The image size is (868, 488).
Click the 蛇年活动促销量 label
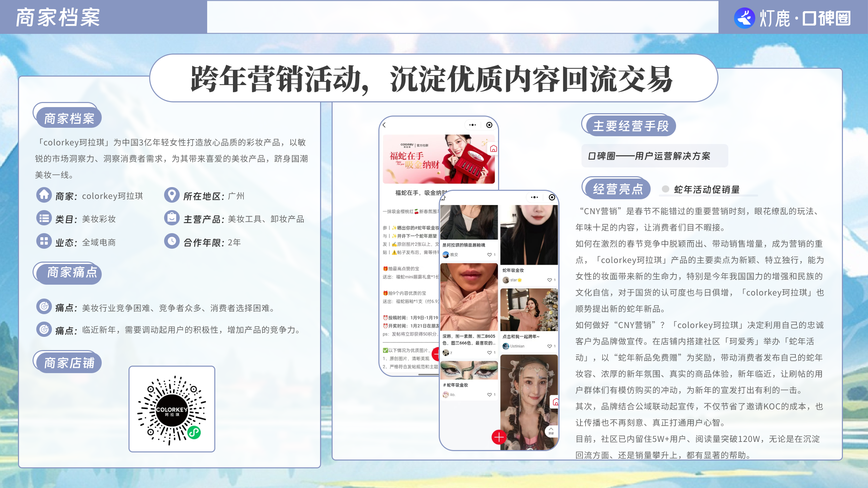707,189
